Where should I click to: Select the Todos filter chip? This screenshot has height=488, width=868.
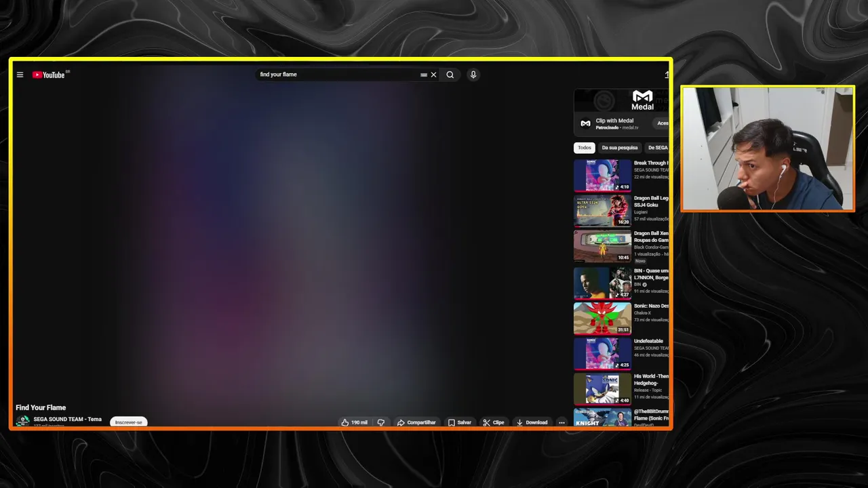[585, 148]
